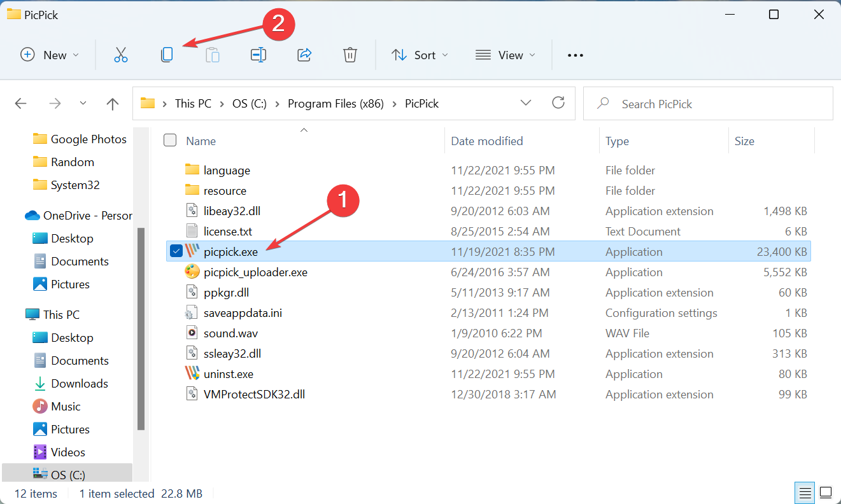The image size is (841, 504).
Task: Expand the chevron after OS (C:) in path
Action: click(x=277, y=104)
